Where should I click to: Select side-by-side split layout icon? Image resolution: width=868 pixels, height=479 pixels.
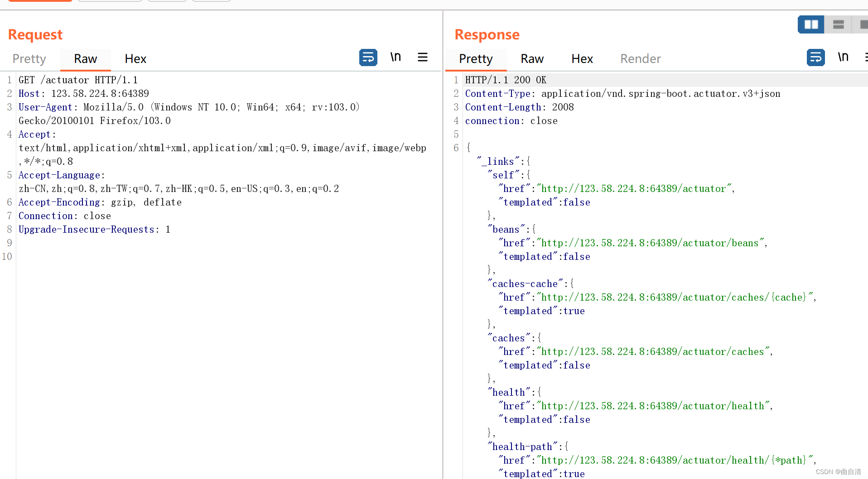click(811, 24)
